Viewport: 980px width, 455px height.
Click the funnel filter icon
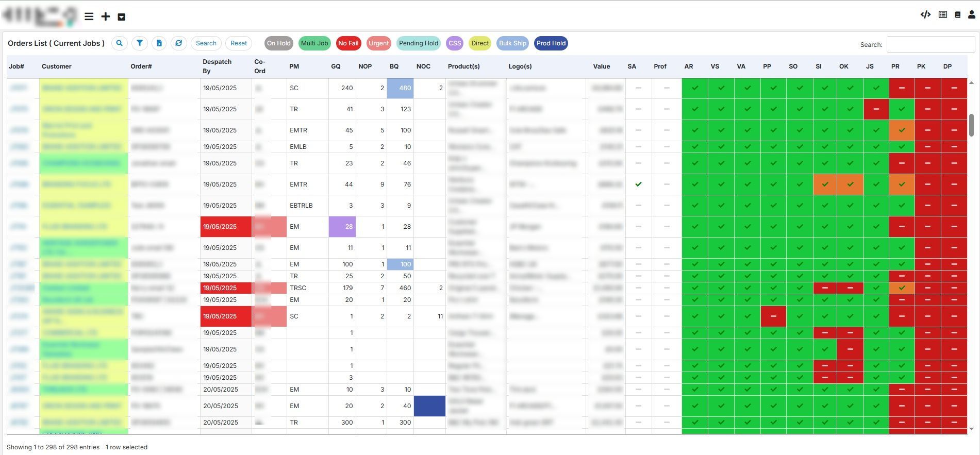click(140, 43)
